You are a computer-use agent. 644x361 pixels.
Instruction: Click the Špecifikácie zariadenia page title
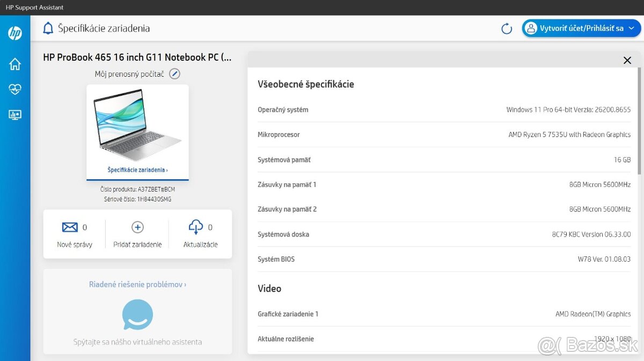tap(104, 28)
